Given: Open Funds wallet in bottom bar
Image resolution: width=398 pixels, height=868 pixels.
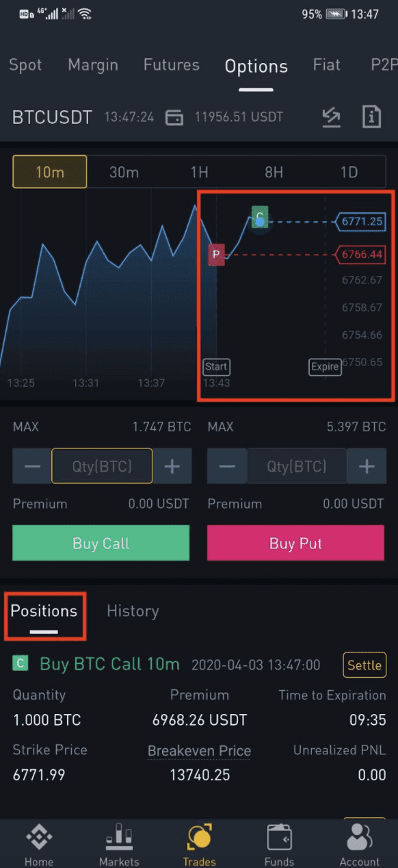Looking at the screenshot, I should click(279, 844).
